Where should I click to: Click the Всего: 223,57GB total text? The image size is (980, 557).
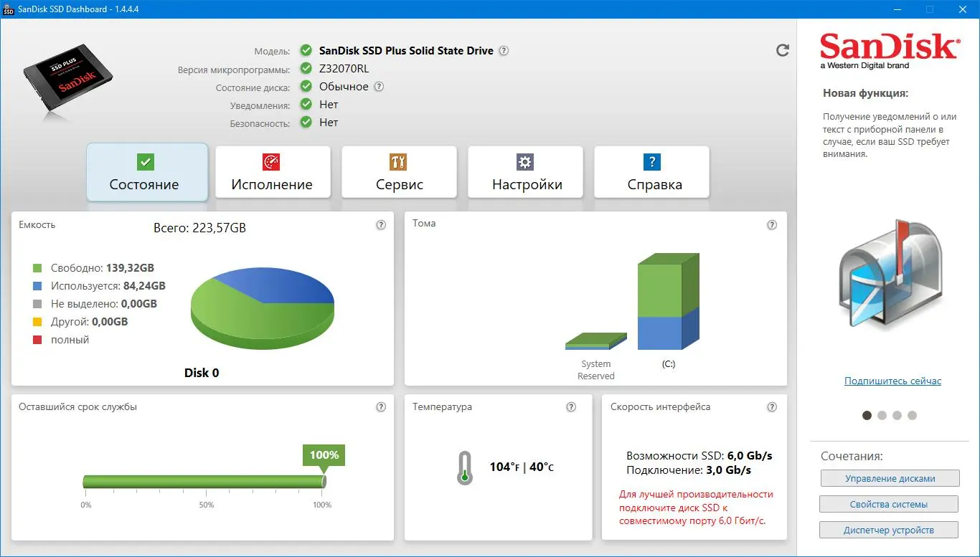pyautogui.click(x=199, y=229)
